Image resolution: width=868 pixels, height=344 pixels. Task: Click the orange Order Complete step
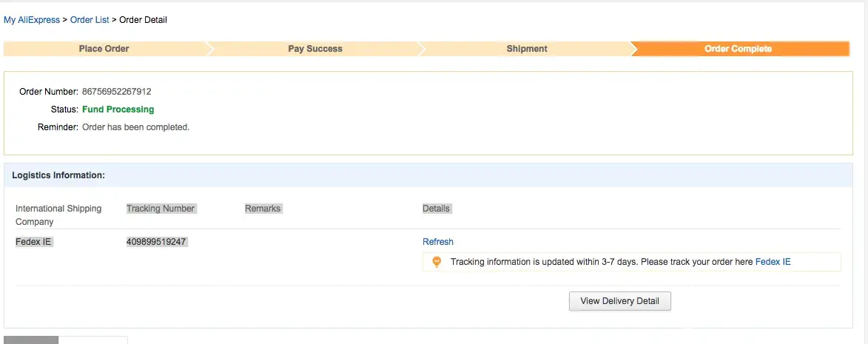738,49
